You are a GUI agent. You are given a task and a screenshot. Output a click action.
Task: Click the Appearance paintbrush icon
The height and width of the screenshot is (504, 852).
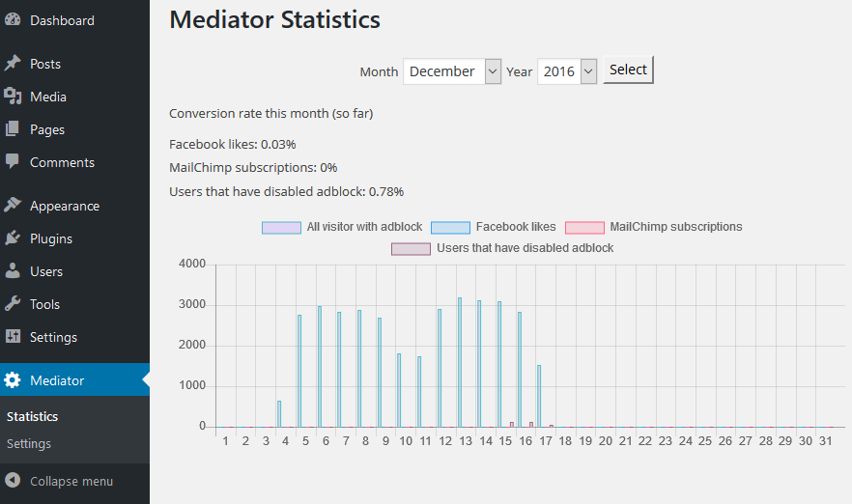pyautogui.click(x=13, y=206)
